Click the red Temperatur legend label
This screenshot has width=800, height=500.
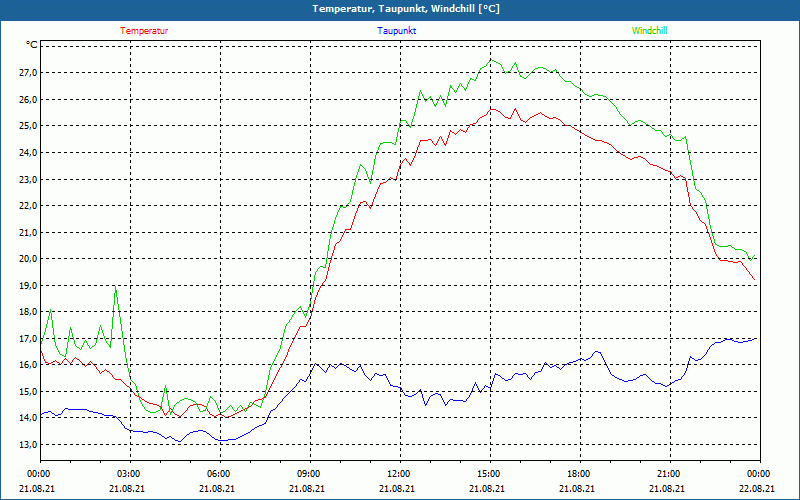click(144, 31)
